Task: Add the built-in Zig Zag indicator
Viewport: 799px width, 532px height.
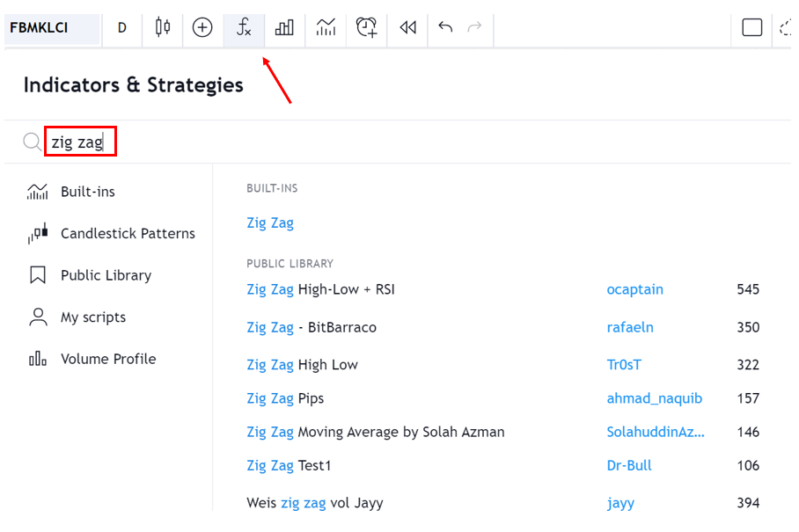Action: click(x=270, y=223)
